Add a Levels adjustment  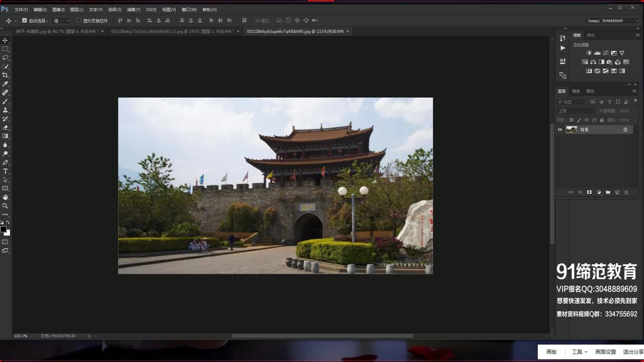tap(597, 53)
